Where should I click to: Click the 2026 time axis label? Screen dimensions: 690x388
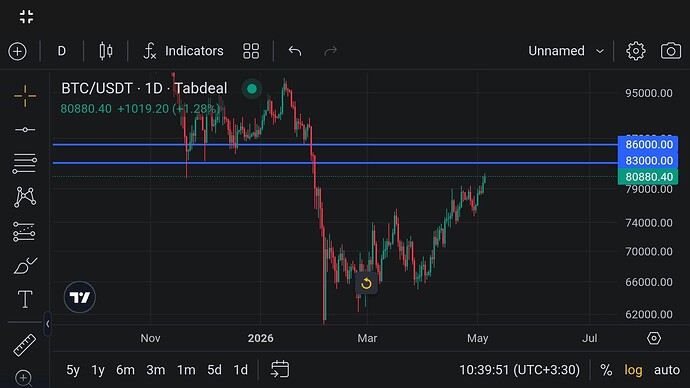coord(261,338)
